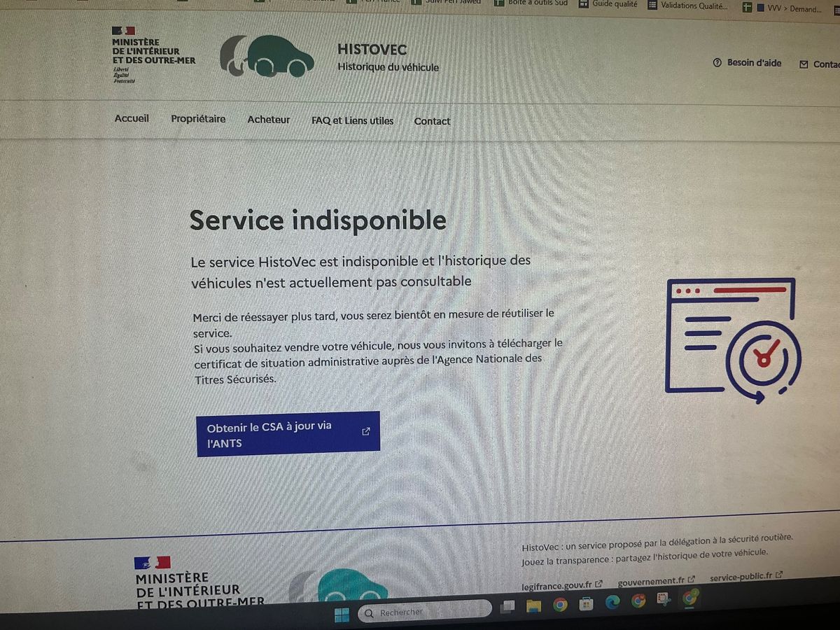
Task: Click the teal car logo in footer
Action: 351,585
